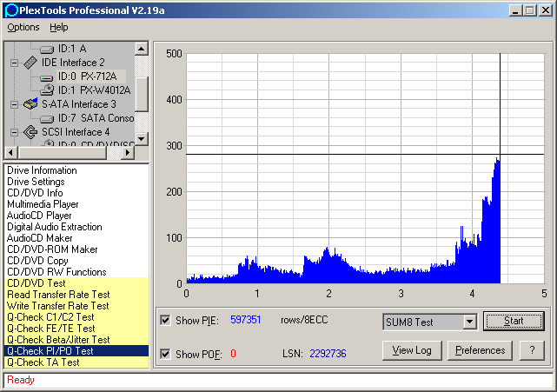Click the device tree horizontal scrollbar thumb
The image size is (557, 392).
[x=63, y=153]
